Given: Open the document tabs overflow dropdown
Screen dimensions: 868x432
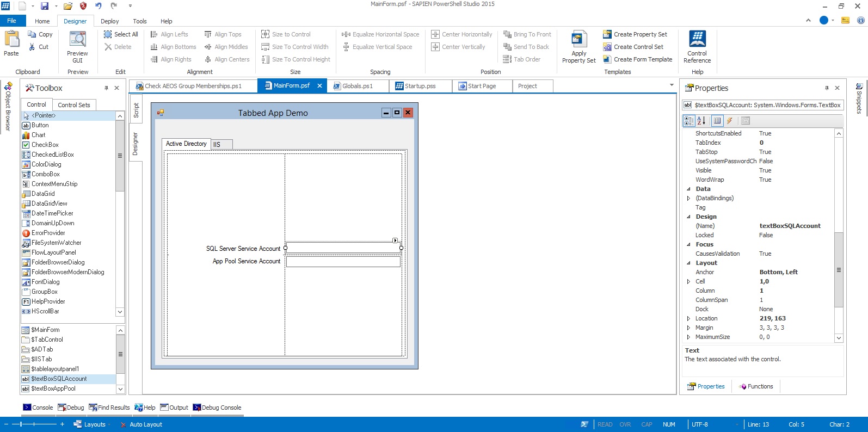Looking at the screenshot, I should coord(672,85).
